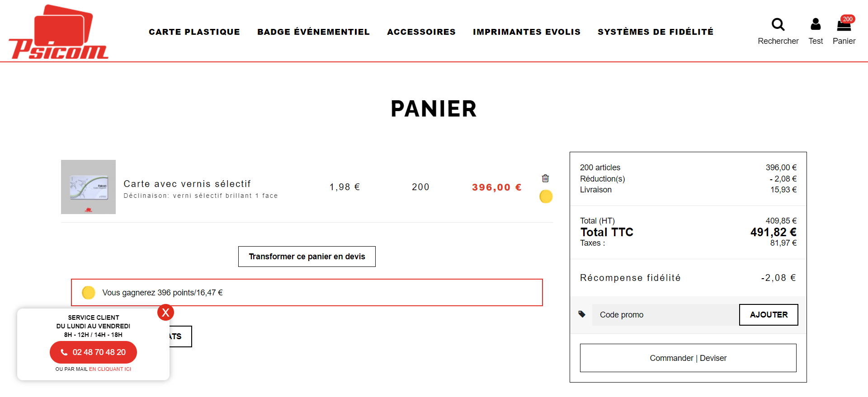Open the Accessoires menu
Screen dimensions: 868x397
coord(421,32)
